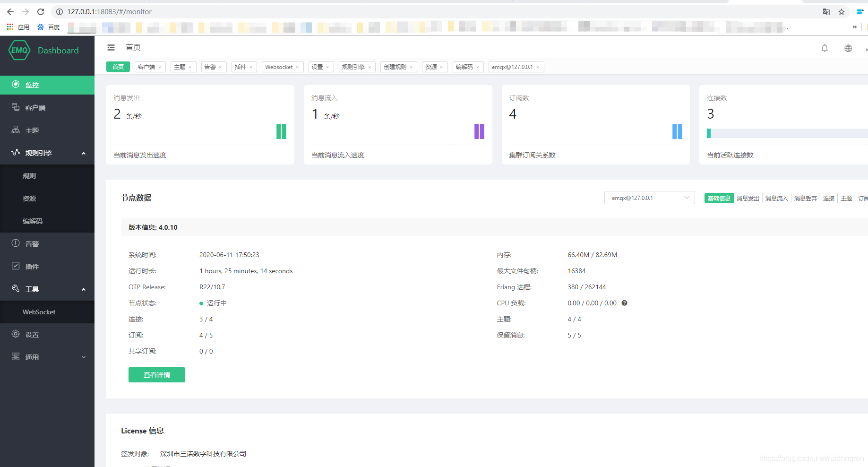Click the 主题 topics sidebar icon

point(16,130)
